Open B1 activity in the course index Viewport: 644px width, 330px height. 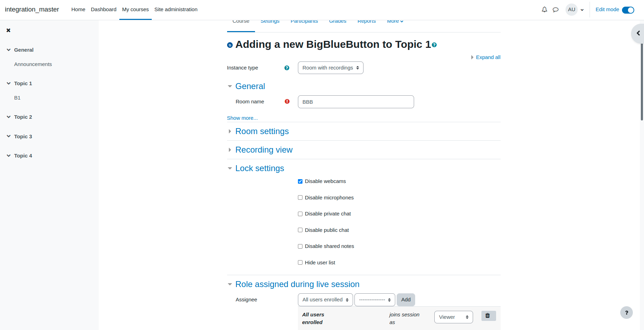(x=17, y=98)
